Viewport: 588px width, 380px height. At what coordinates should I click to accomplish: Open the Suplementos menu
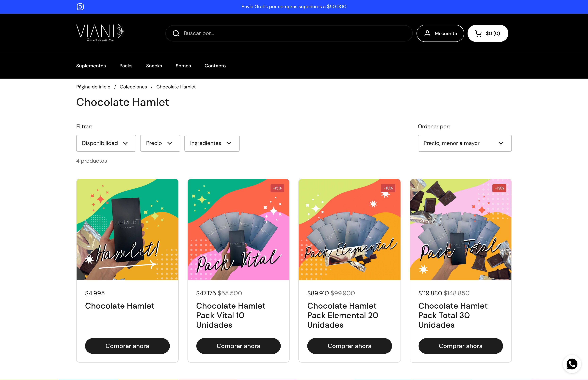click(91, 66)
